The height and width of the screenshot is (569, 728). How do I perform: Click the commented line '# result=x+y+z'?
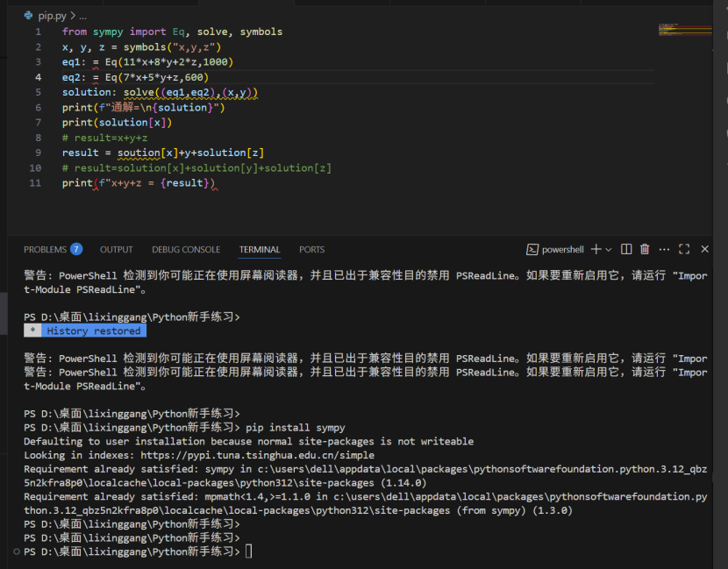[105, 138]
